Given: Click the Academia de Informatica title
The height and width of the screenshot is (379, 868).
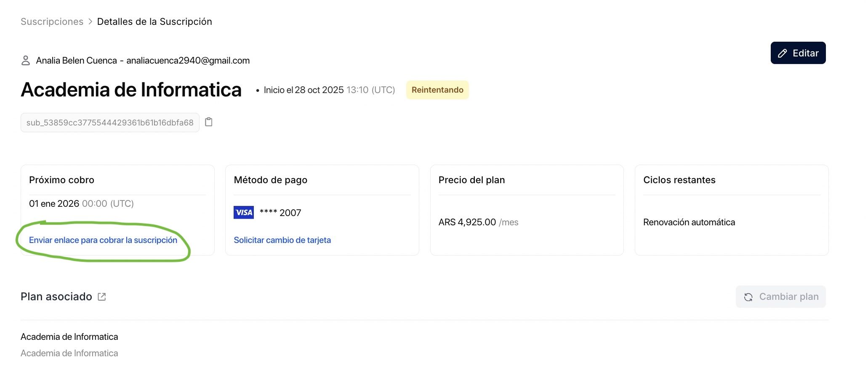Looking at the screenshot, I should click(x=131, y=90).
